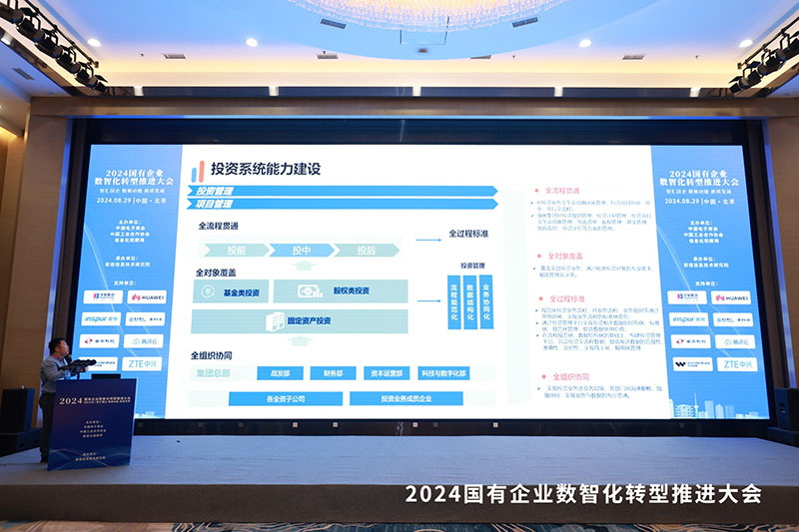Click the 投资管理 blue arrow banner
This screenshot has height=532, width=799.
coord(342,191)
